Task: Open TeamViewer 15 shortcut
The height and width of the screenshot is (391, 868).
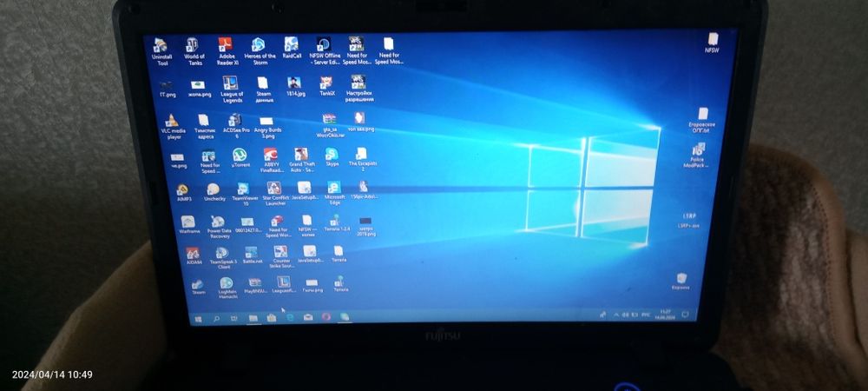Action: [245, 195]
